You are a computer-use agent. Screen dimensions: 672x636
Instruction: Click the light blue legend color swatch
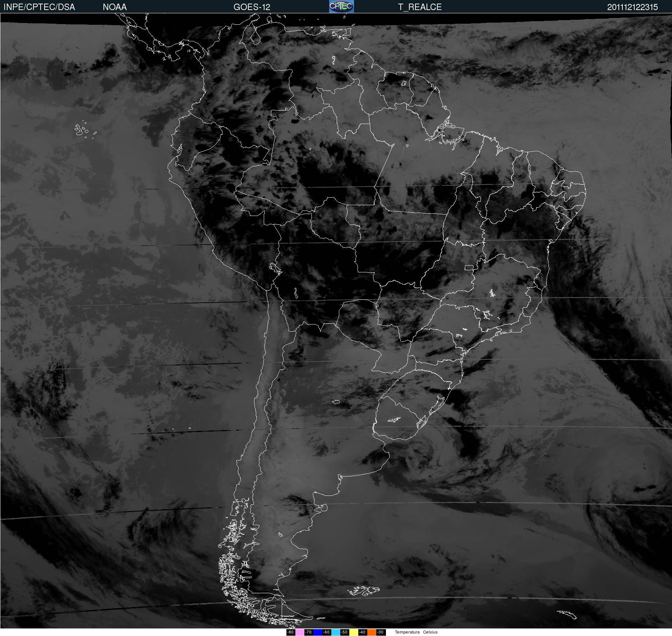pos(336,632)
